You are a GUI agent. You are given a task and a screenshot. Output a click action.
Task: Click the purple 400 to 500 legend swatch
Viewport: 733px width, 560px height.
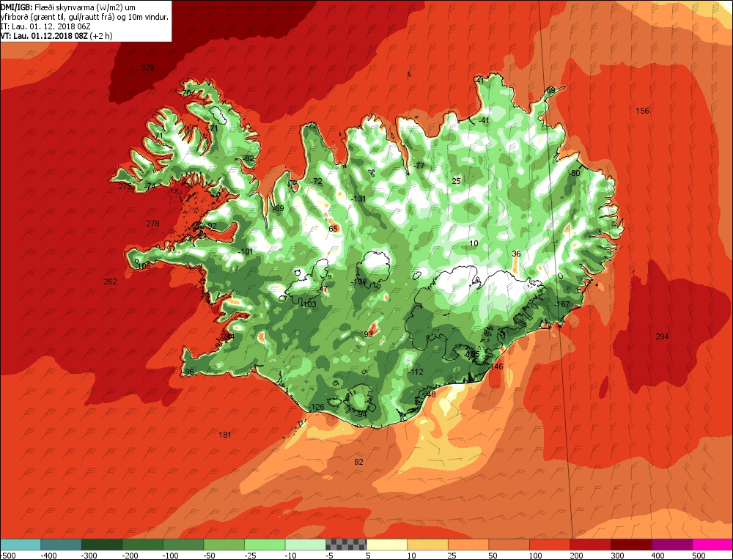[672, 545]
